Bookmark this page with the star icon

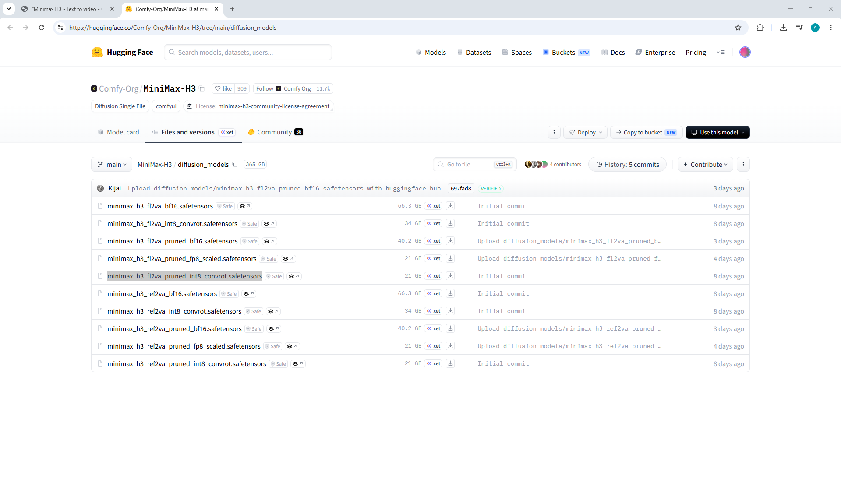point(738,28)
